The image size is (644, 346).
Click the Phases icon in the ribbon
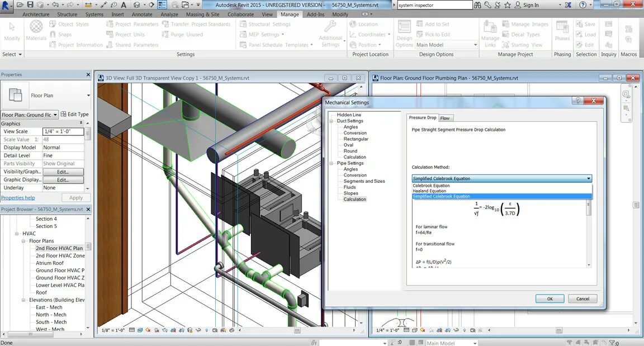562,27
